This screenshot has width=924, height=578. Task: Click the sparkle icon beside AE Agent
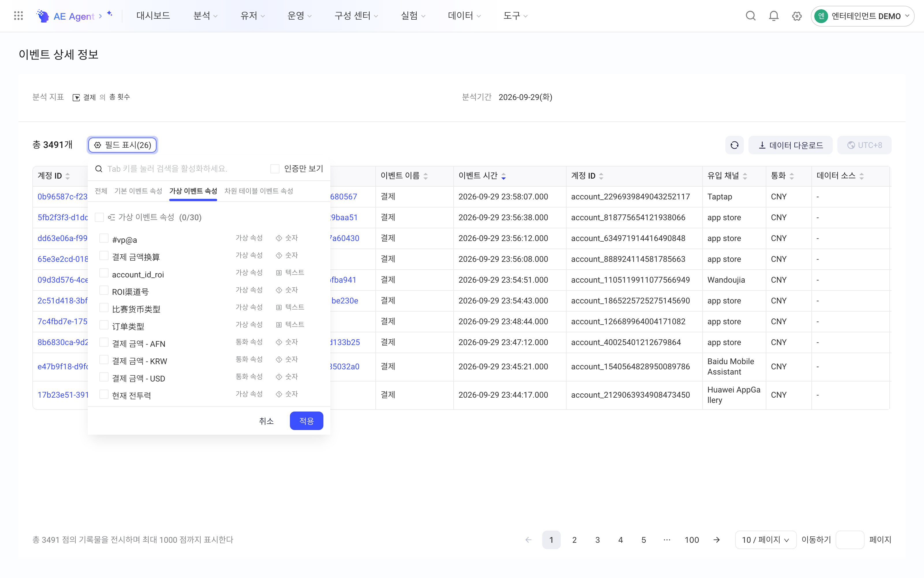[x=110, y=14]
